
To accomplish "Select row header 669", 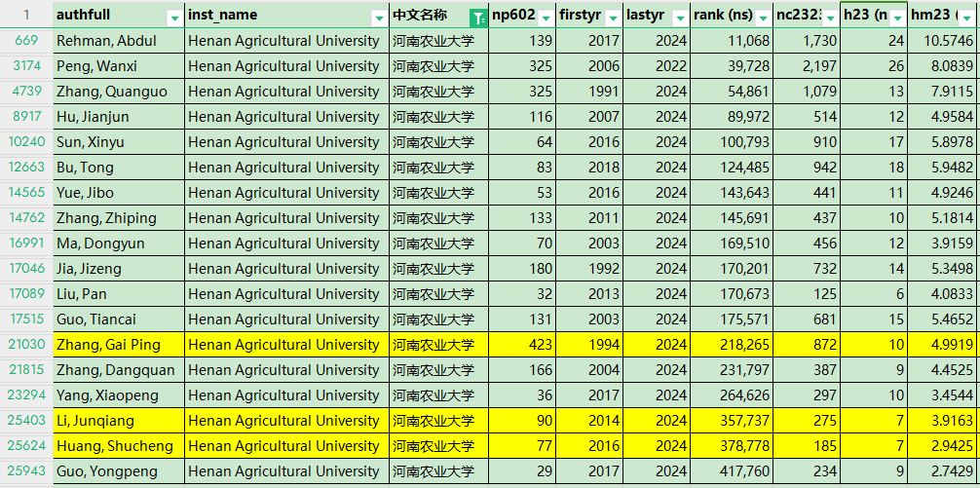I will tap(26, 41).
